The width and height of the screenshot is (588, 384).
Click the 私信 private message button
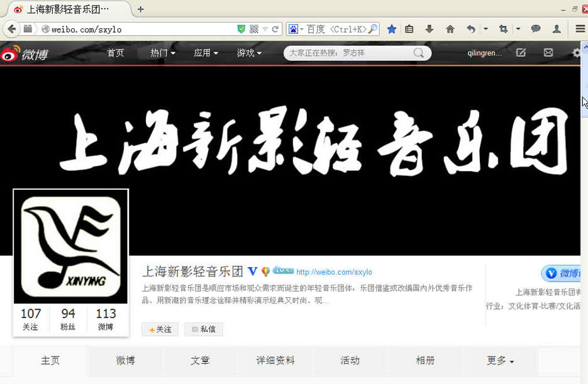(204, 329)
